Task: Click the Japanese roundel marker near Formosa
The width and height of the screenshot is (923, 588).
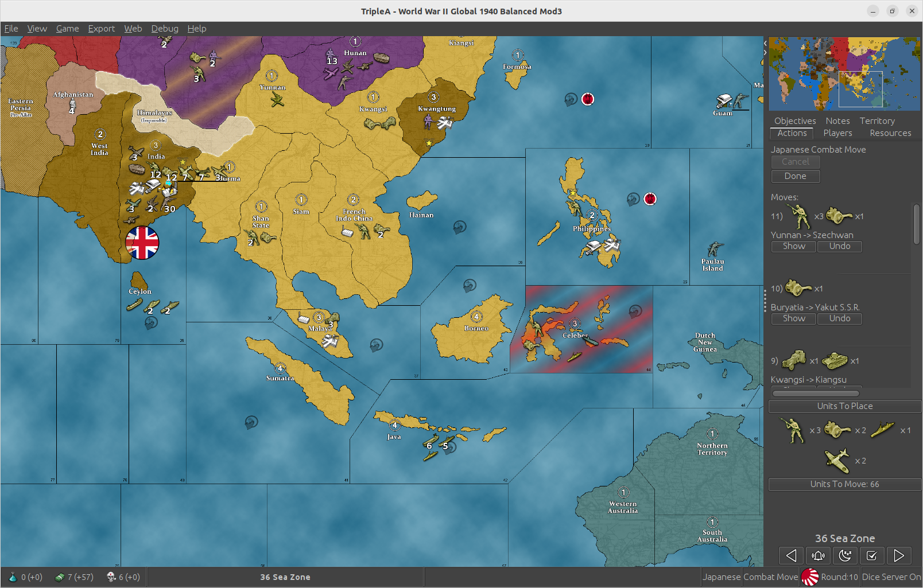Action: tap(587, 99)
